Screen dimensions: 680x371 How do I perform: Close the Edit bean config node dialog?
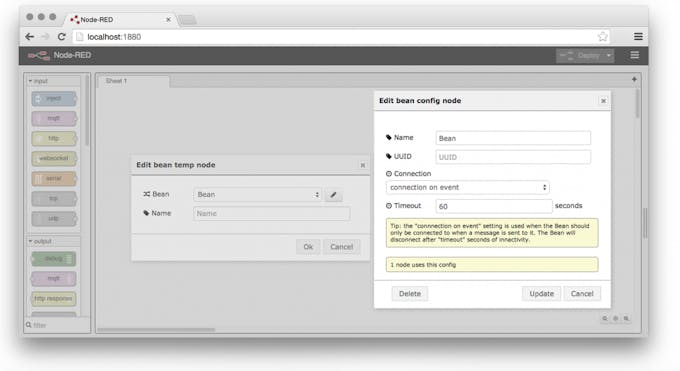[603, 101]
